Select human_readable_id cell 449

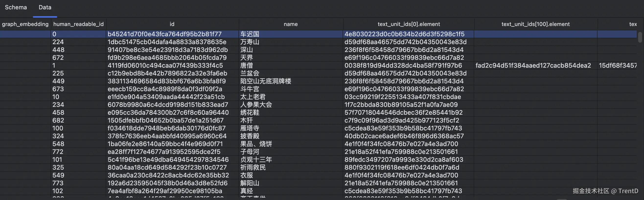(x=79, y=81)
